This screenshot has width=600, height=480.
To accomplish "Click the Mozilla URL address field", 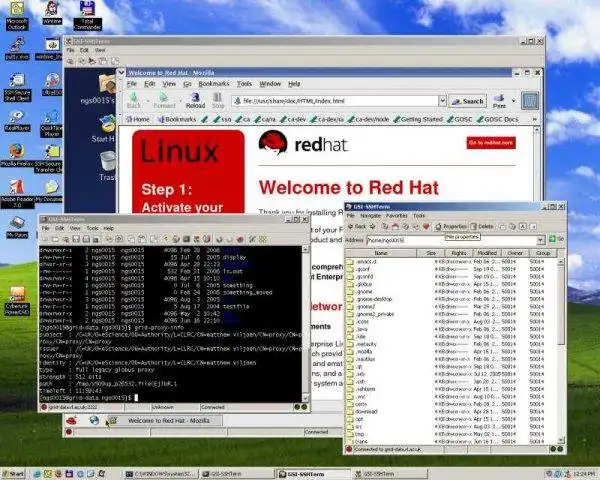I will pyautogui.click(x=335, y=101).
